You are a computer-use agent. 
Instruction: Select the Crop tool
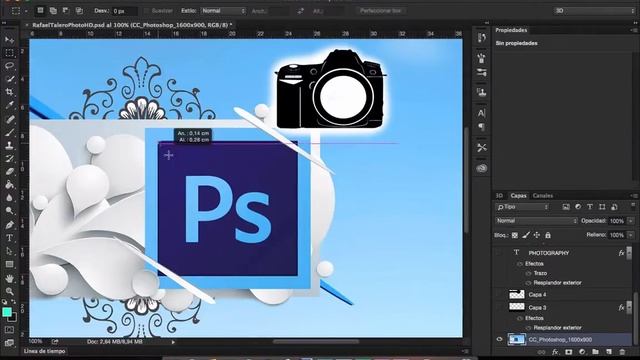tap(9, 92)
